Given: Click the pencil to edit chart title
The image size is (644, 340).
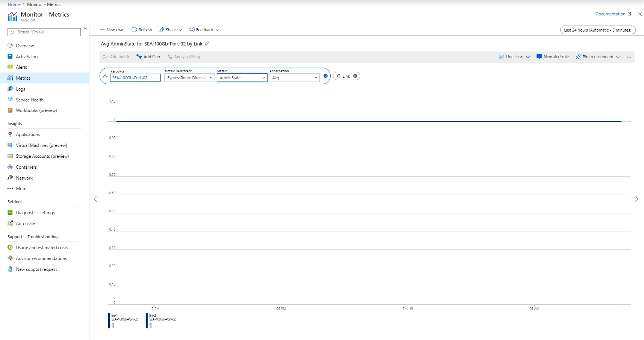Looking at the screenshot, I should [207, 44].
